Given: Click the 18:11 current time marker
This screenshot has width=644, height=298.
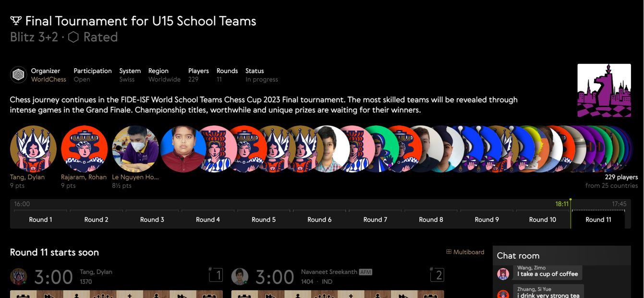Looking at the screenshot, I should pos(562,204).
